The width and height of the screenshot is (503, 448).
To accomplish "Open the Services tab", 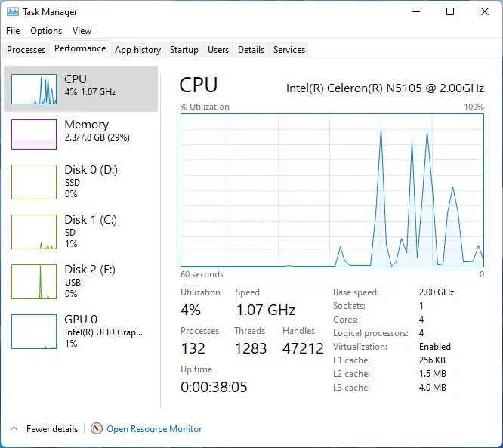I will point(289,50).
